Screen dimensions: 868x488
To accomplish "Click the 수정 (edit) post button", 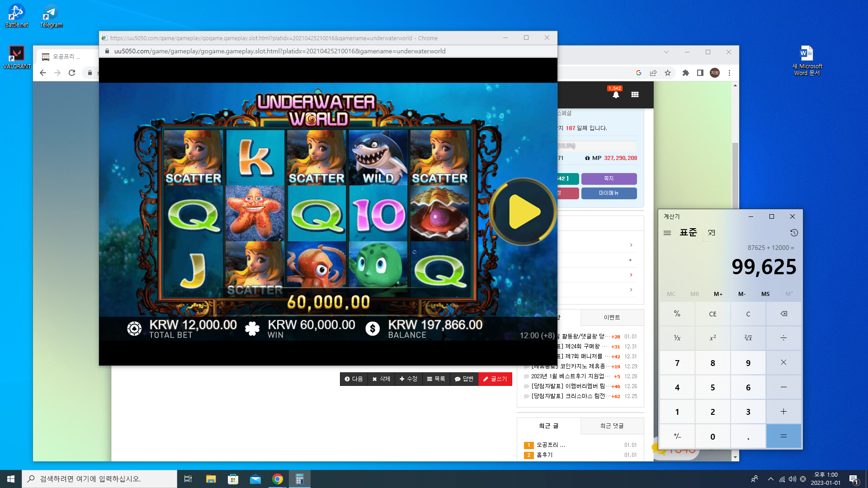I will (409, 379).
